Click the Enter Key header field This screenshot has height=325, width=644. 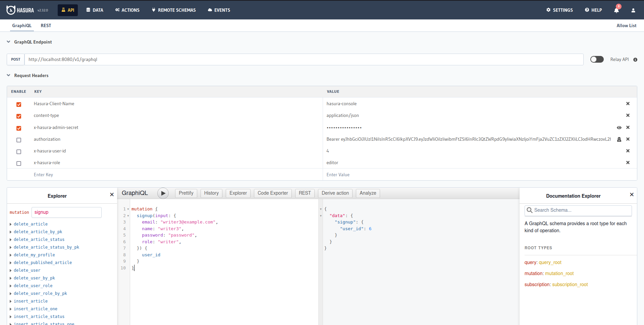pos(177,175)
